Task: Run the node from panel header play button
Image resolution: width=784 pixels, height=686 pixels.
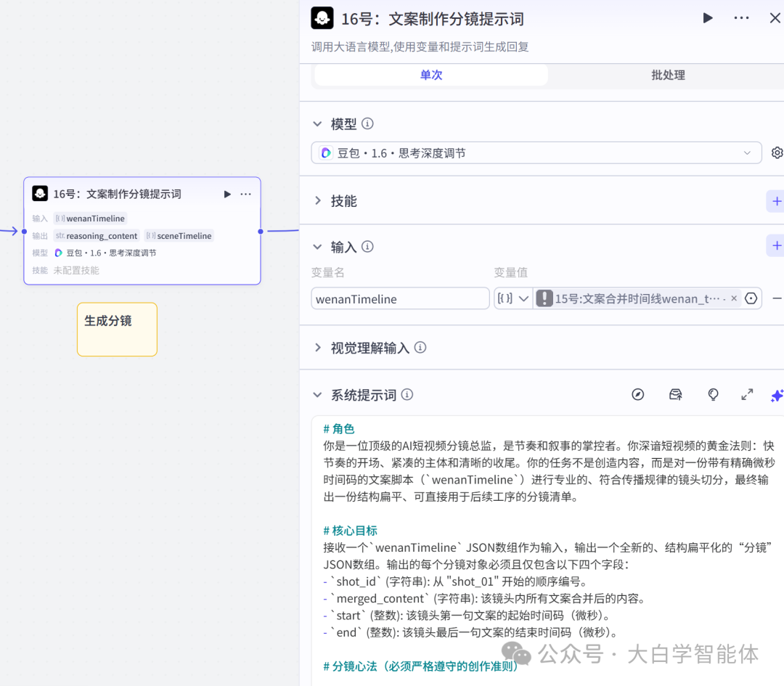Action: click(x=708, y=18)
